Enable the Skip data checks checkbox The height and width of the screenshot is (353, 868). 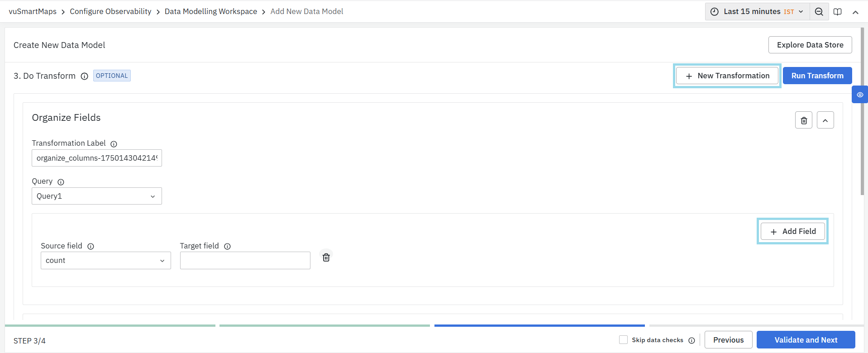[624, 340]
